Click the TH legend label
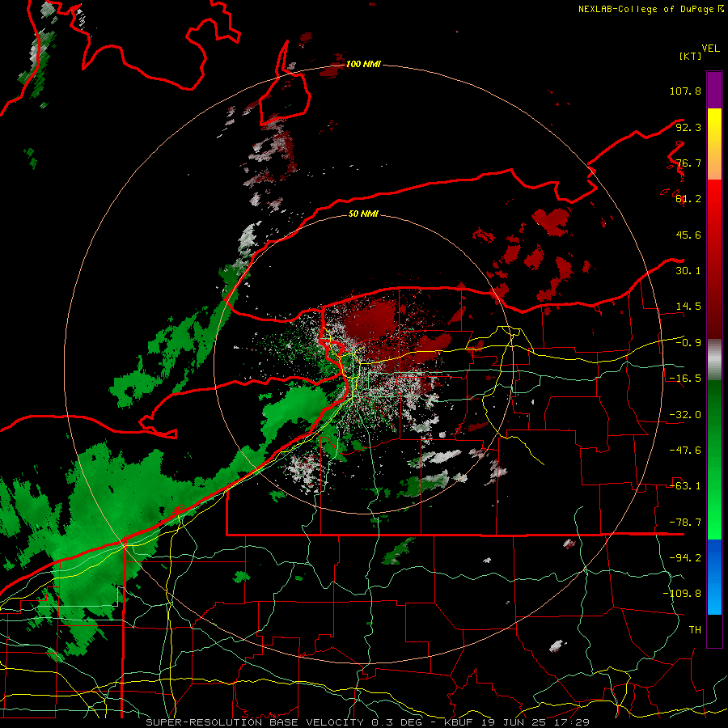This screenshot has height=728, width=728. click(x=695, y=630)
